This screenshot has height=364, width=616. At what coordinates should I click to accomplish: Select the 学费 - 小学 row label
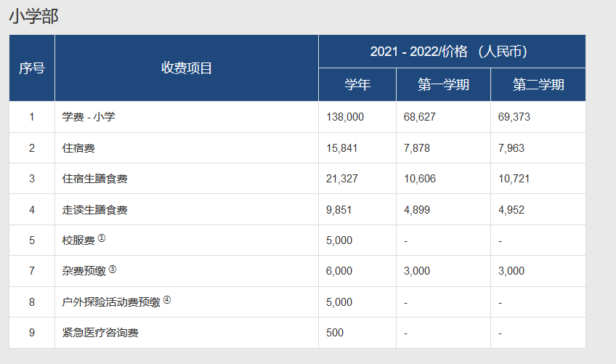(89, 117)
